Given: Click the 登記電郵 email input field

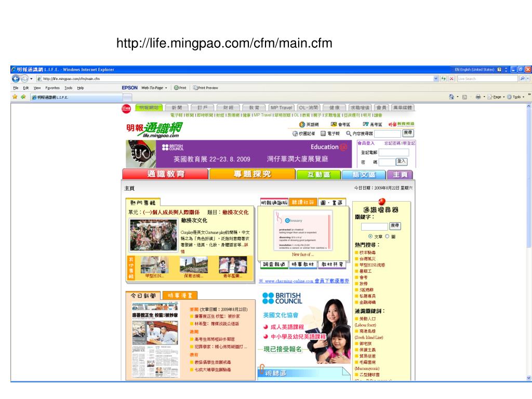Looking at the screenshot, I should click(x=394, y=152).
